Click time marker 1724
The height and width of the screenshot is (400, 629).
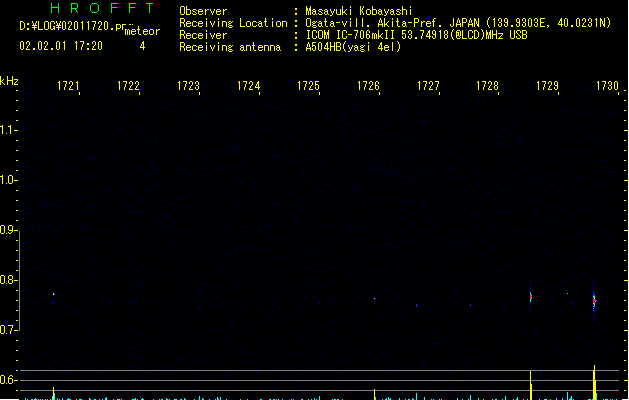pyautogui.click(x=248, y=86)
